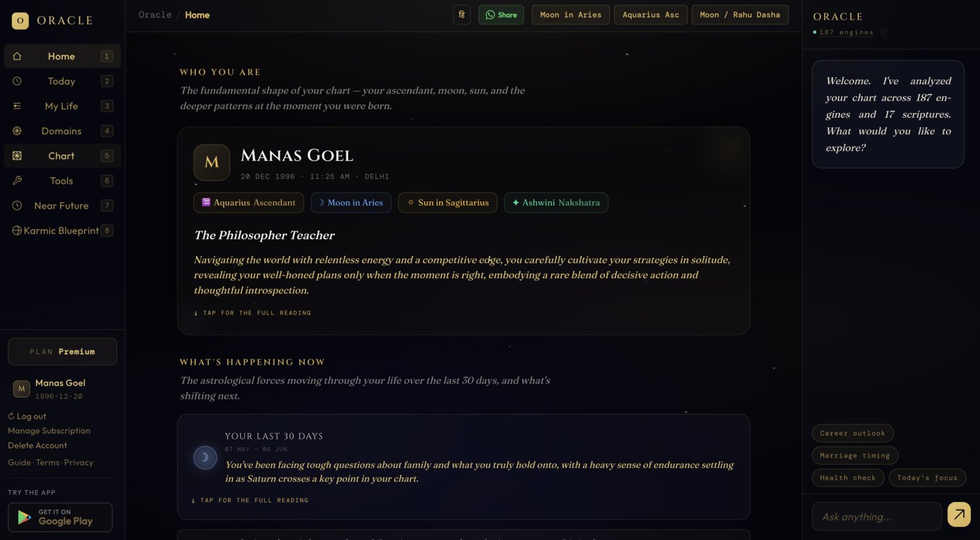The width and height of the screenshot is (980, 540).
Task: Expand the Philosopher Teacher full reading
Action: [x=252, y=313]
